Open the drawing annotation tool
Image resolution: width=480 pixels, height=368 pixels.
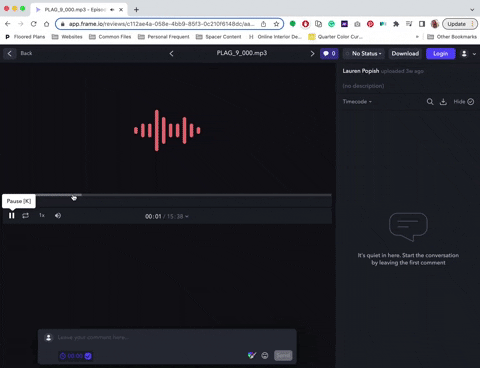click(252, 355)
